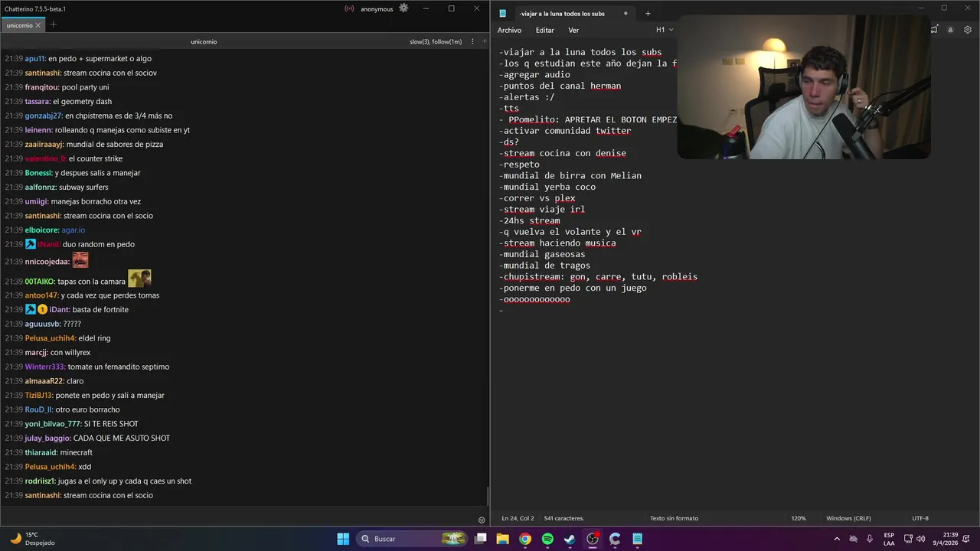This screenshot has width=980, height=551.
Task: Open the Ver menu in Notepad
Action: (573, 30)
